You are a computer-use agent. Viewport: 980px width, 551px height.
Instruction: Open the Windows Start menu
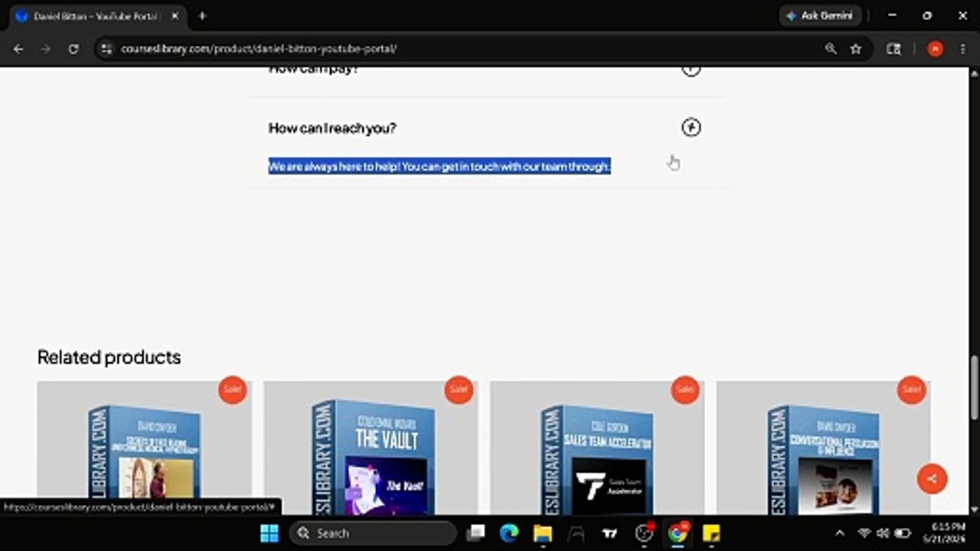click(x=269, y=533)
